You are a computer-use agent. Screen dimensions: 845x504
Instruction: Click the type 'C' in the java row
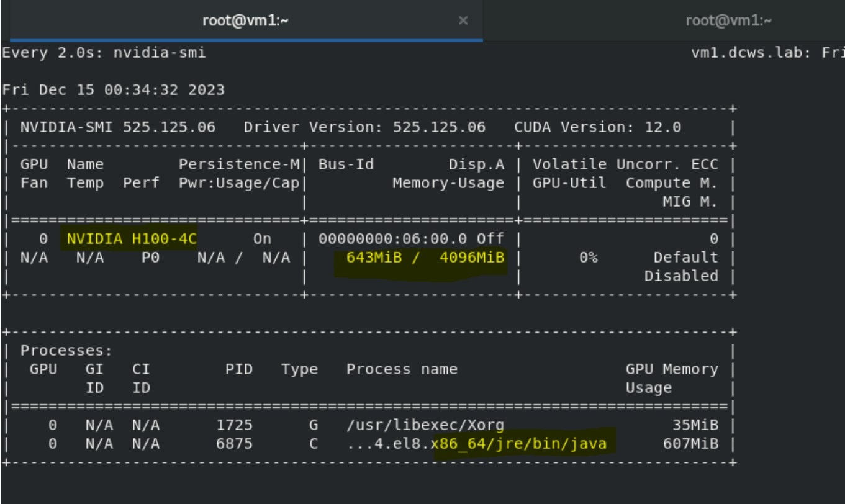pos(314,444)
